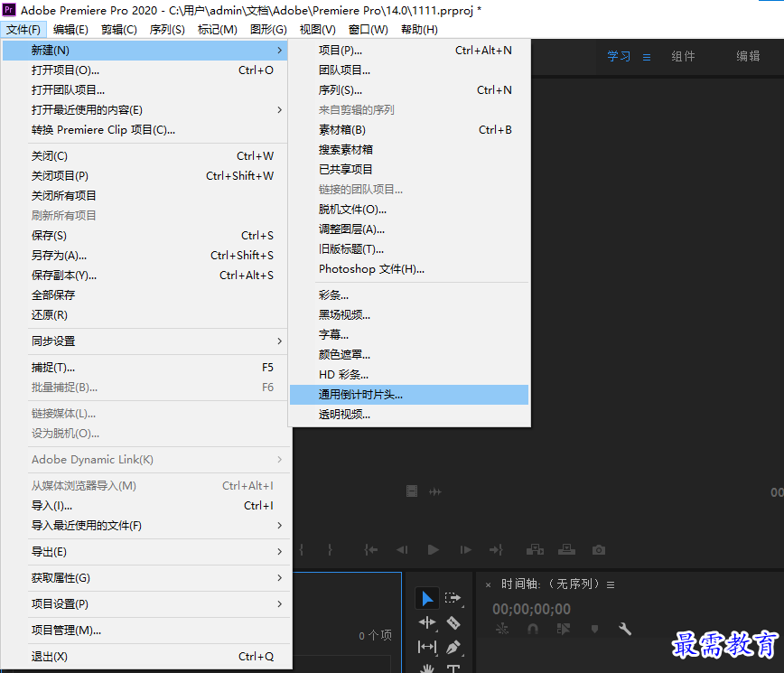This screenshot has height=673, width=784.
Task: Open the 图形(G) menu
Action: [x=268, y=30]
